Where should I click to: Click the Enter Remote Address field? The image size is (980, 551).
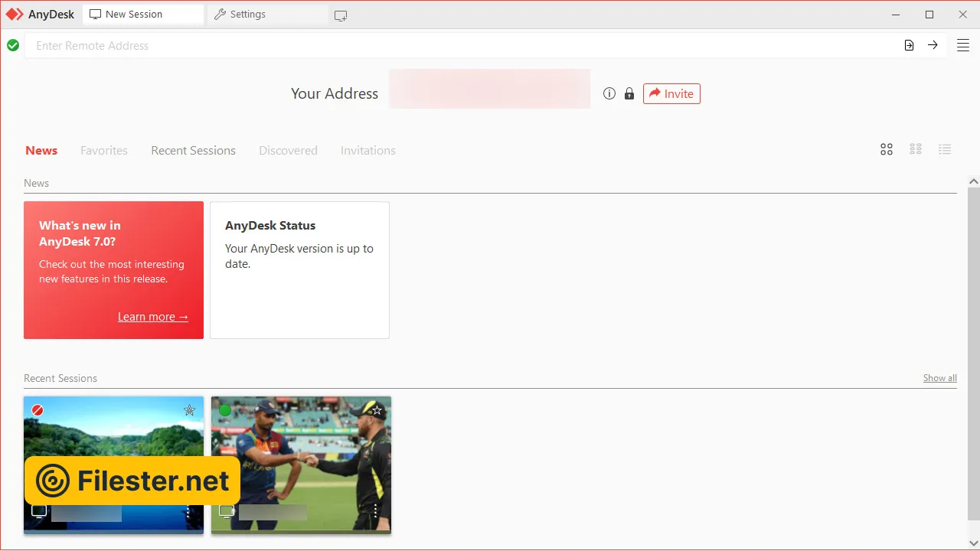point(459,46)
